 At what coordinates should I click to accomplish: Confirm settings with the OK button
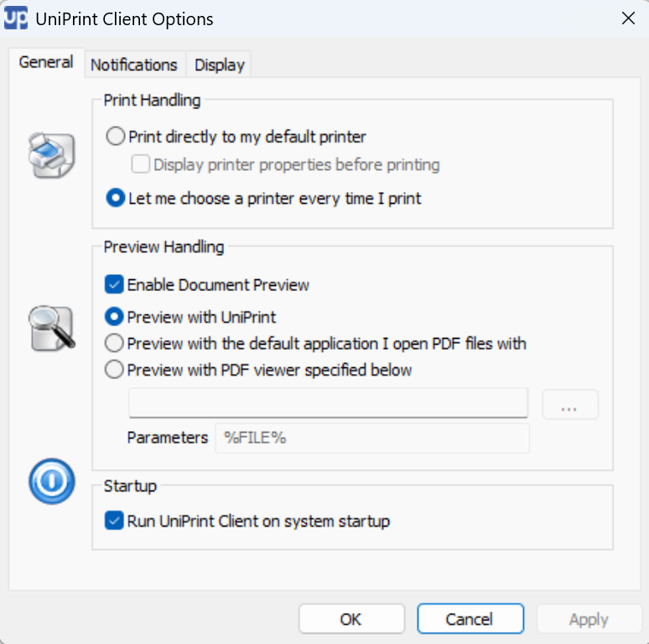pyautogui.click(x=351, y=619)
